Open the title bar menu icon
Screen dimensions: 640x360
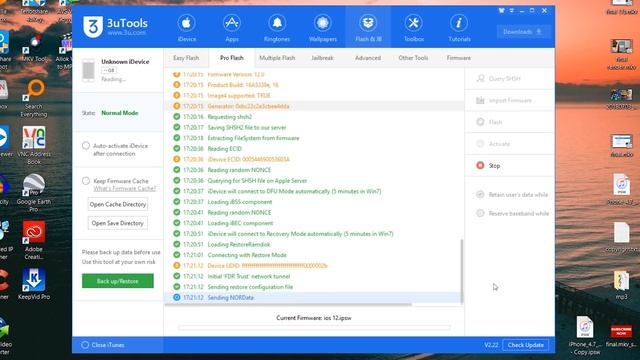point(511,11)
